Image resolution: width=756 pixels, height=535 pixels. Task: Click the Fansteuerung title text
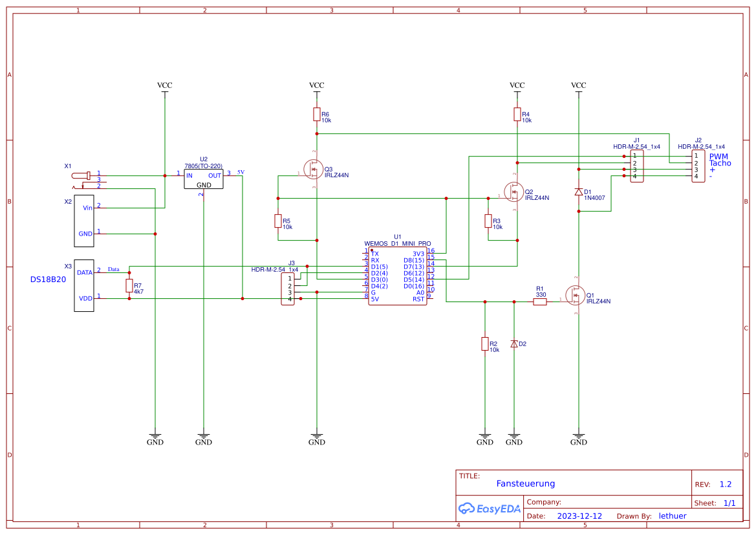pyautogui.click(x=525, y=483)
